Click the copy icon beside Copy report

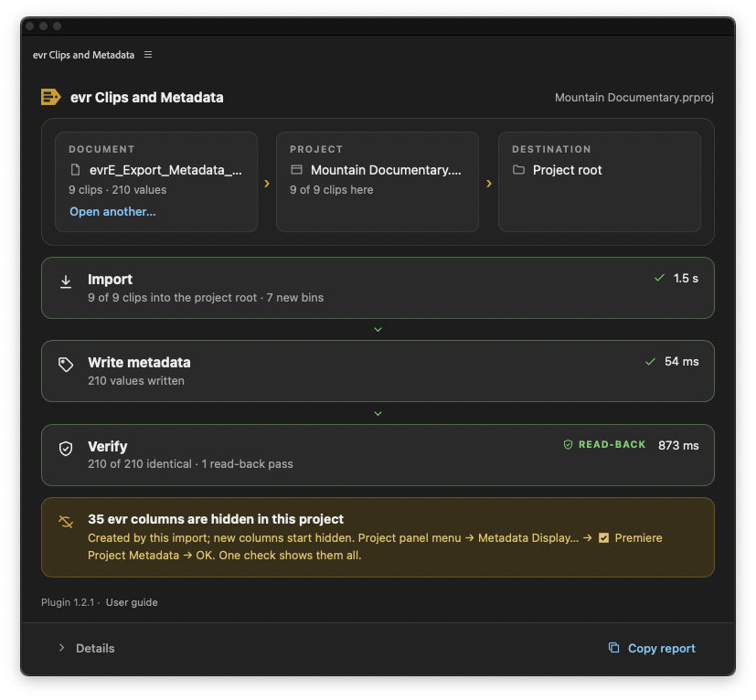coord(613,647)
